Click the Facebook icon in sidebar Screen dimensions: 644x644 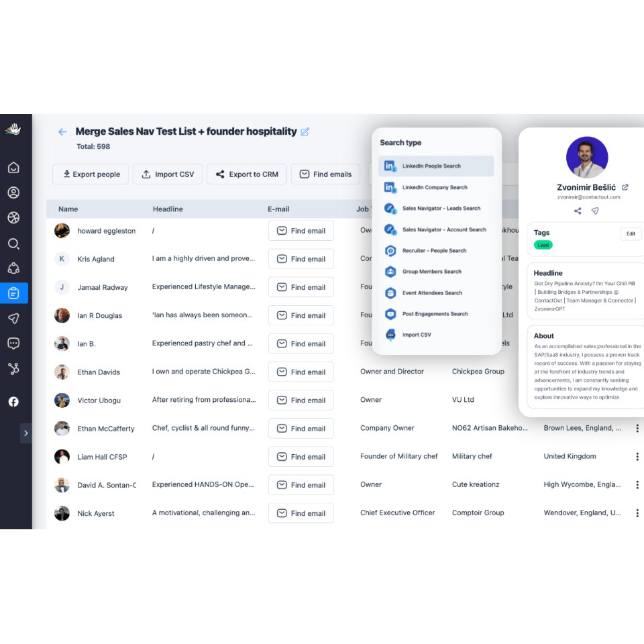tap(13, 402)
